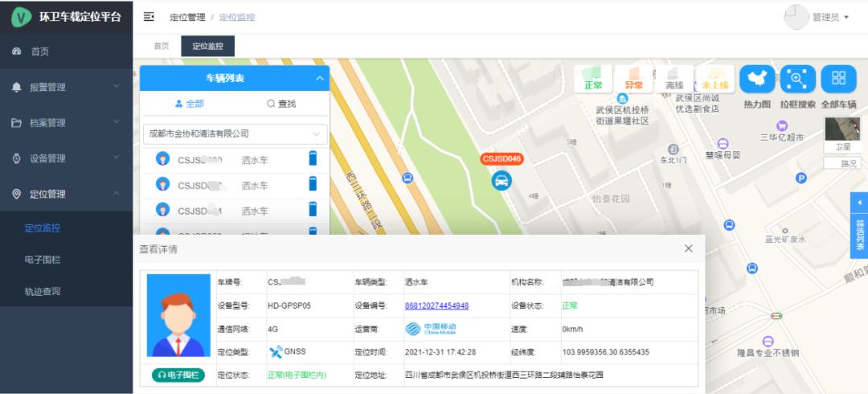Switch map to 卫星 satellite view
The image size is (868, 394).
pos(842,134)
